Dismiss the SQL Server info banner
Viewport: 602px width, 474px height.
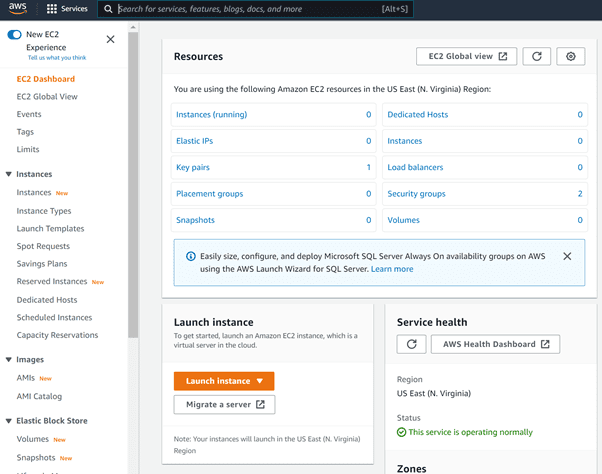click(x=567, y=256)
